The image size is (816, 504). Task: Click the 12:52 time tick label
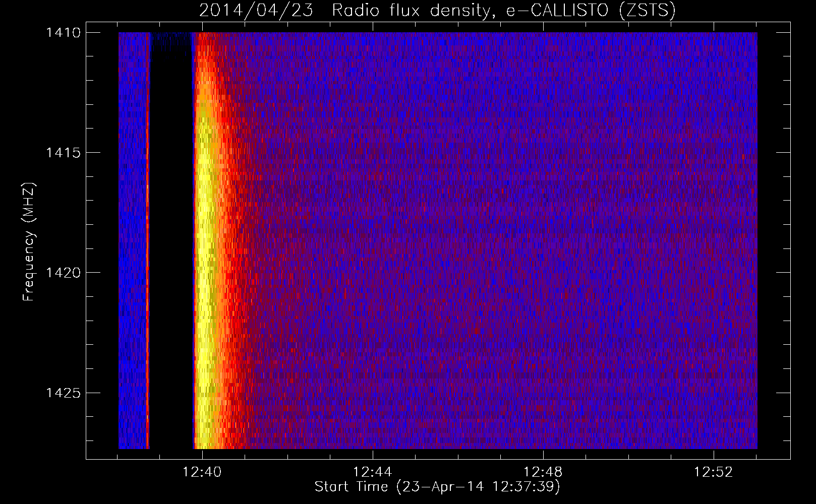coord(713,472)
